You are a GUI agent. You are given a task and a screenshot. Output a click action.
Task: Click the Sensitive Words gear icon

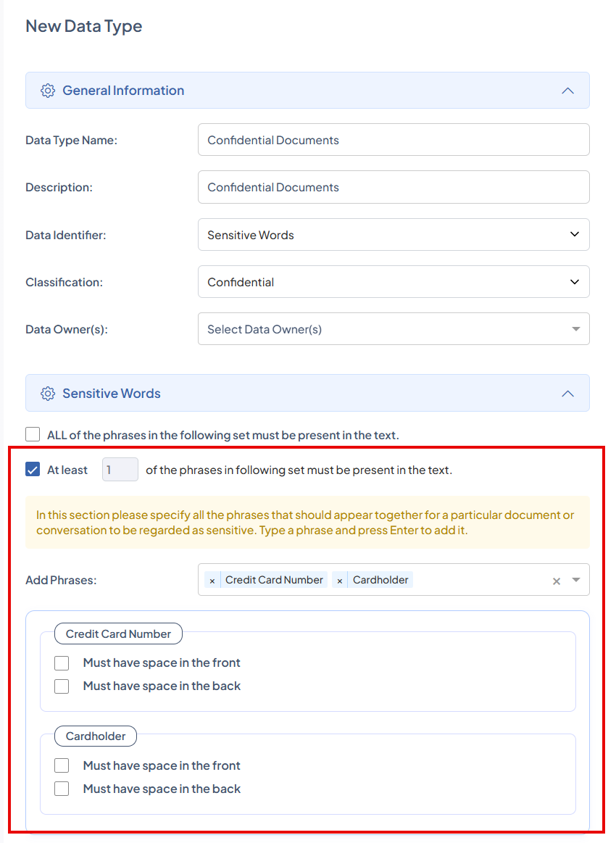(48, 394)
